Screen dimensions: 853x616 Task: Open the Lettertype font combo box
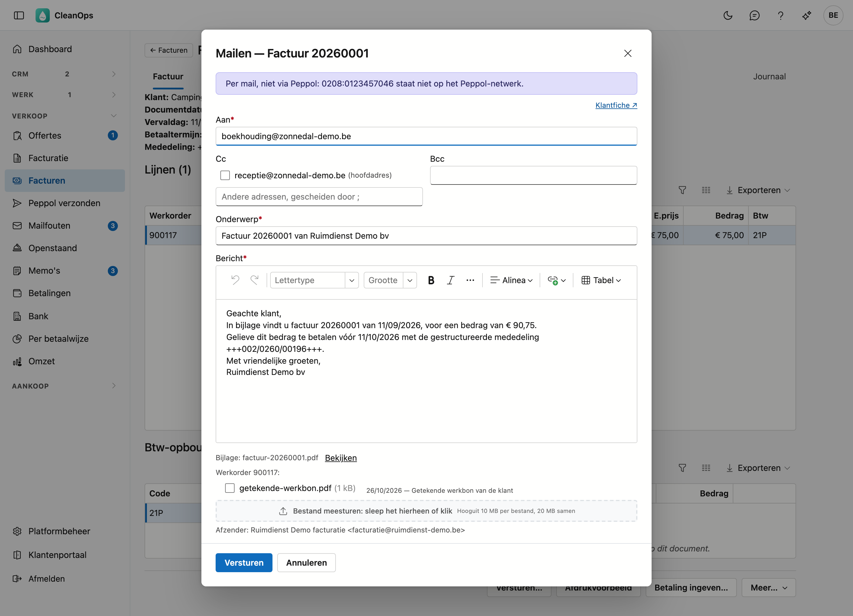tap(315, 280)
